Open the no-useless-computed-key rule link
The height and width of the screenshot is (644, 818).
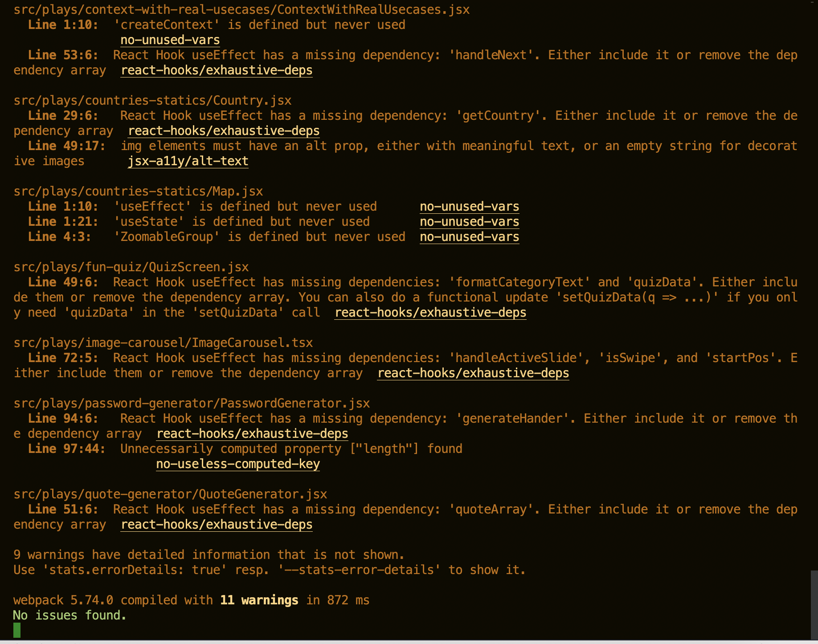click(238, 464)
